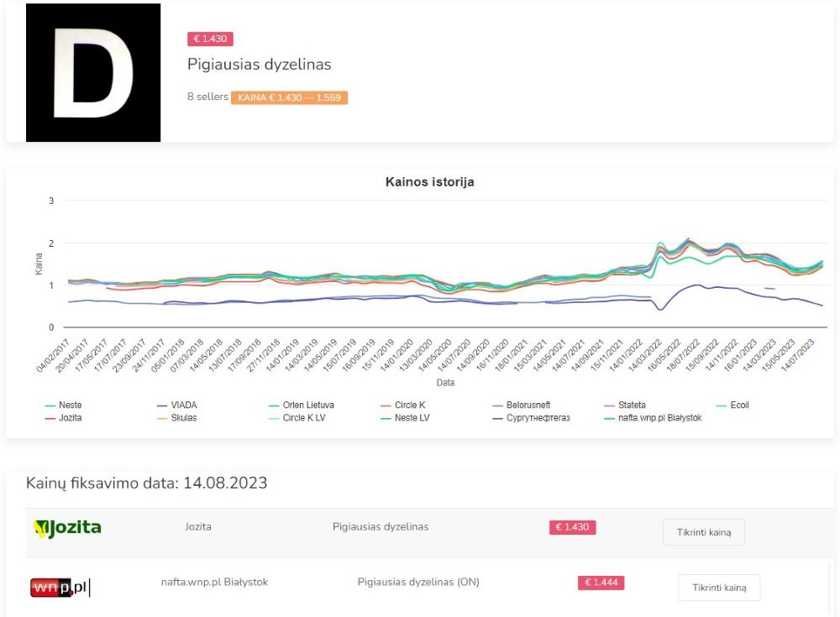Click Tikrinti kainą button for nafta.wnp.pl
The image size is (840, 617).
[718, 588]
